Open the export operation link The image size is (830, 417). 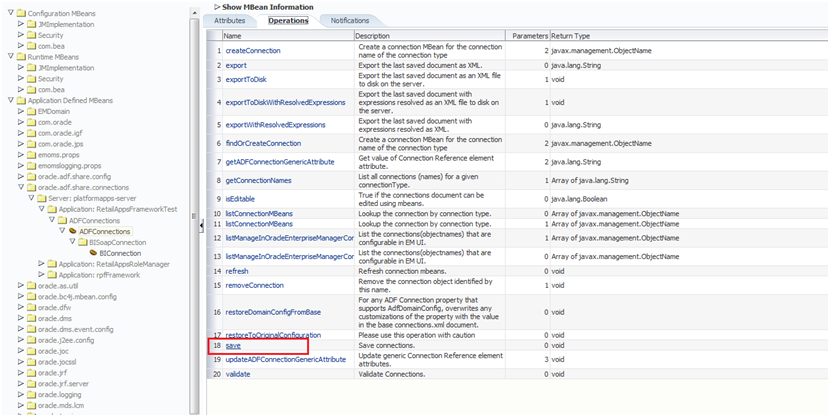point(236,66)
